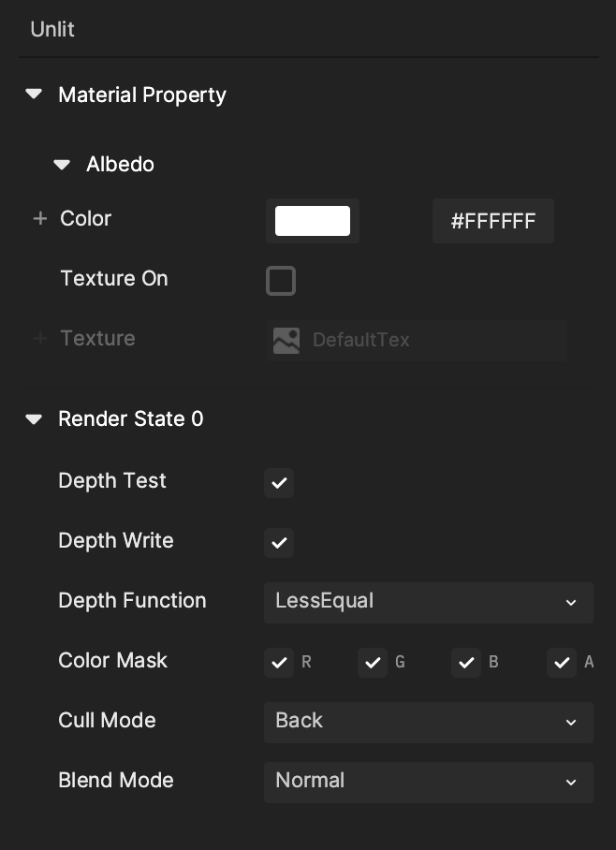Click the plus icon beside Color
This screenshot has width=616, height=850.
(x=39, y=218)
